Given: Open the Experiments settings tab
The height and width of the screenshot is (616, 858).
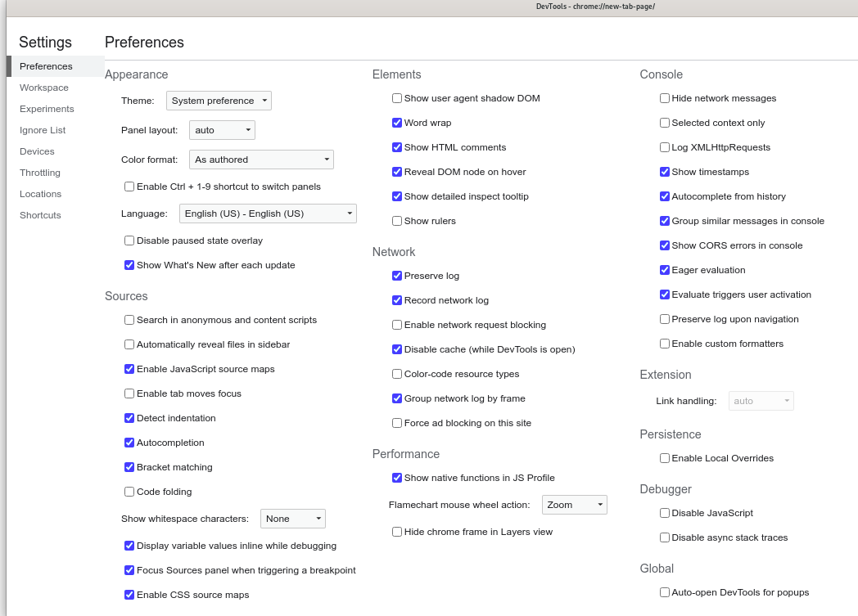Looking at the screenshot, I should [x=47, y=109].
